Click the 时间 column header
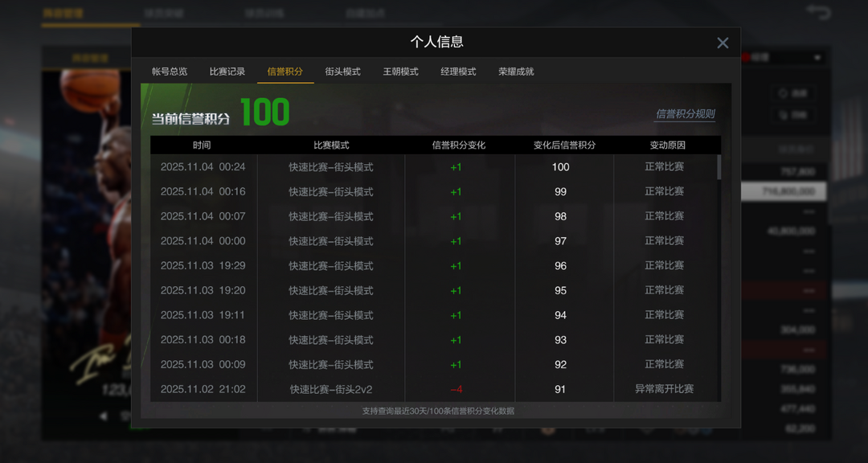 202,145
